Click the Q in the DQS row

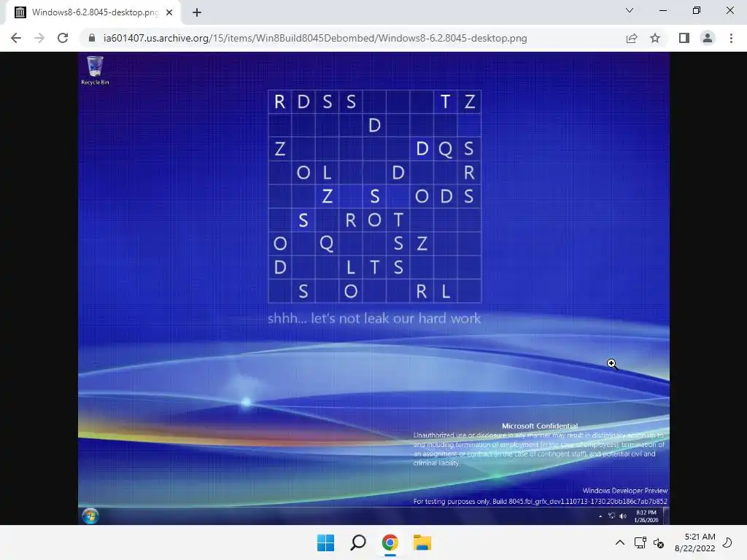[446, 149]
